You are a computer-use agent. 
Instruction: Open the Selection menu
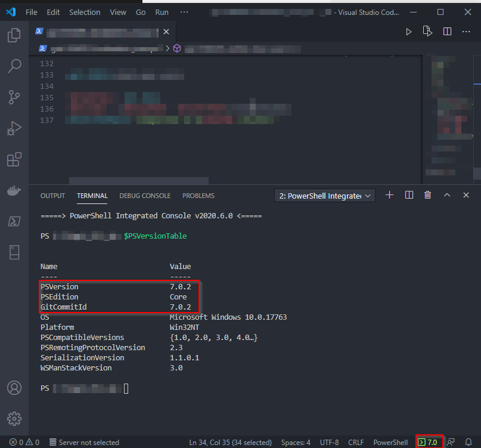coord(85,13)
